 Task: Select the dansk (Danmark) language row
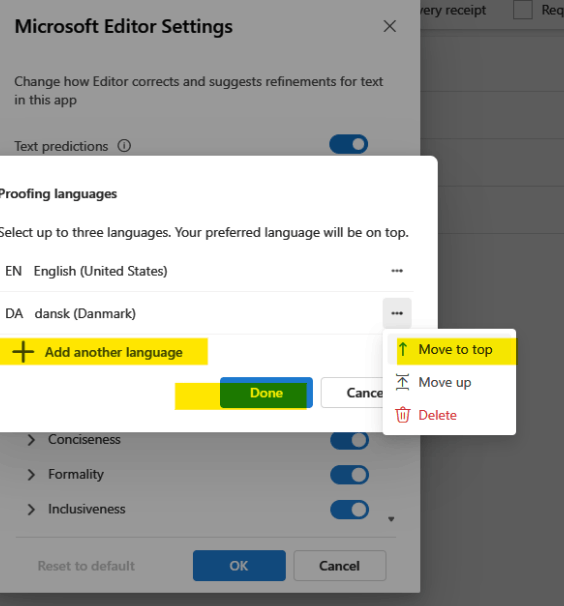pos(205,313)
